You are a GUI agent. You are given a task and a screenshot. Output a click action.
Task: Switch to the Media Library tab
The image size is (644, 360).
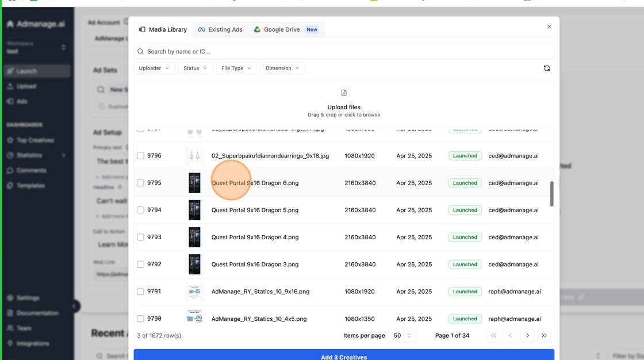163,29
